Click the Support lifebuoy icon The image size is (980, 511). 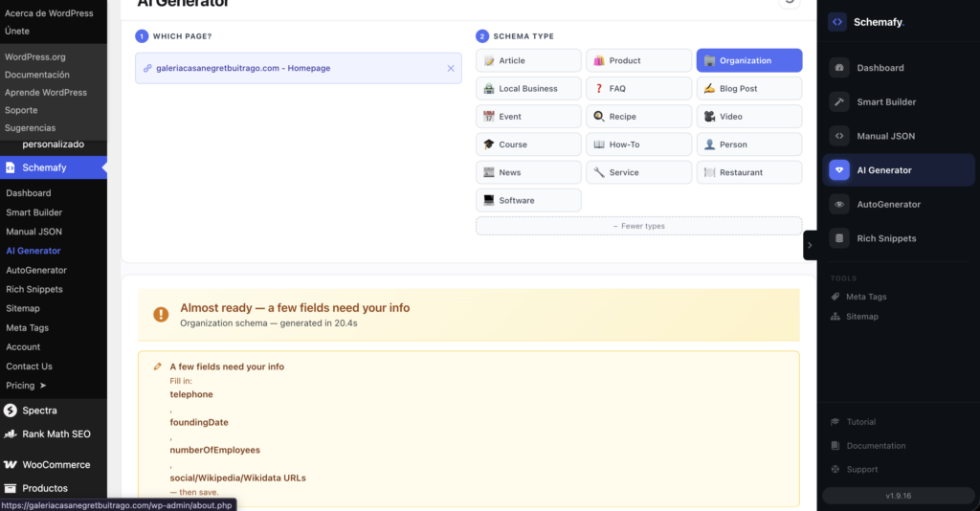835,469
